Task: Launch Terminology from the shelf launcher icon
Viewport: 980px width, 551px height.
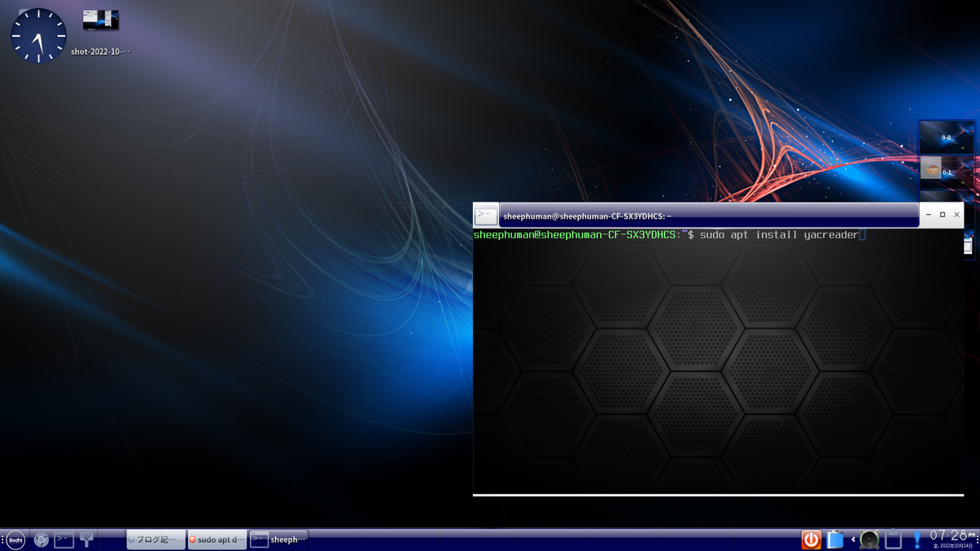Action: [x=64, y=540]
